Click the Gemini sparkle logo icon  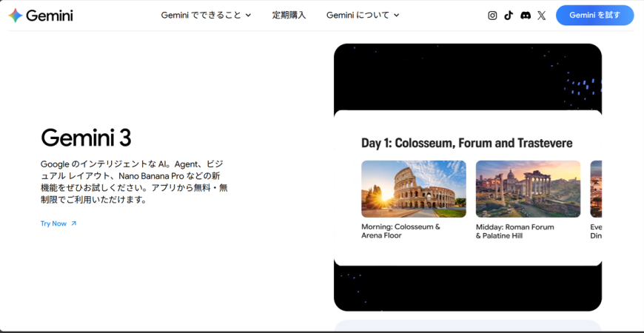15,16
